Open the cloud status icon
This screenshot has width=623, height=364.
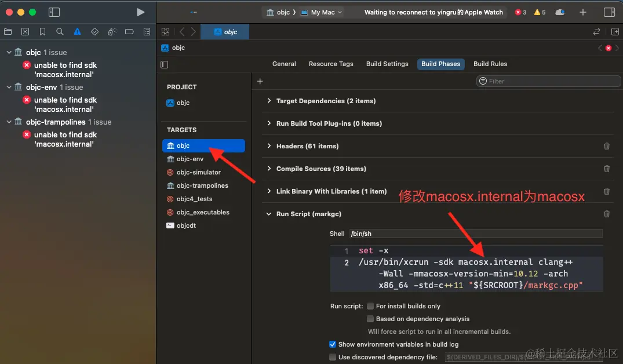point(560,12)
